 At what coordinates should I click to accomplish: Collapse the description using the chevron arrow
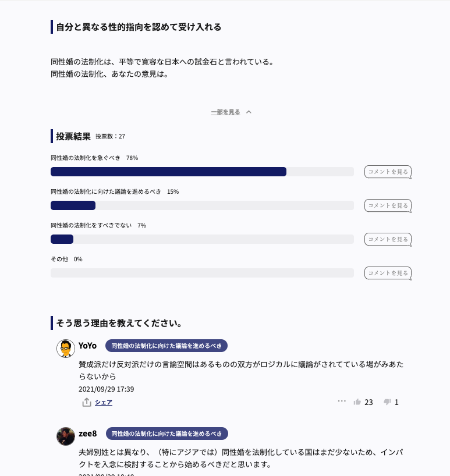[x=249, y=112]
